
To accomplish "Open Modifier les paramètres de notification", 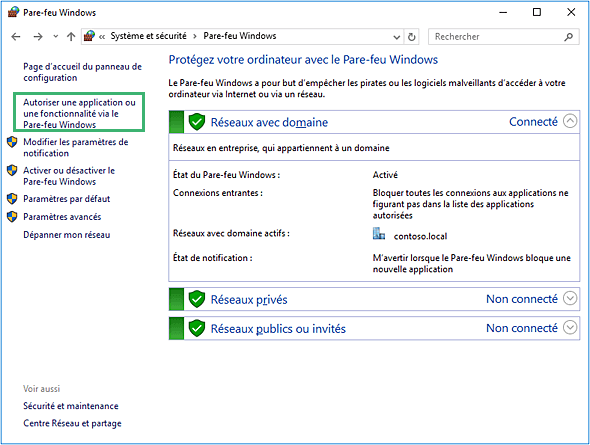I will (76, 147).
